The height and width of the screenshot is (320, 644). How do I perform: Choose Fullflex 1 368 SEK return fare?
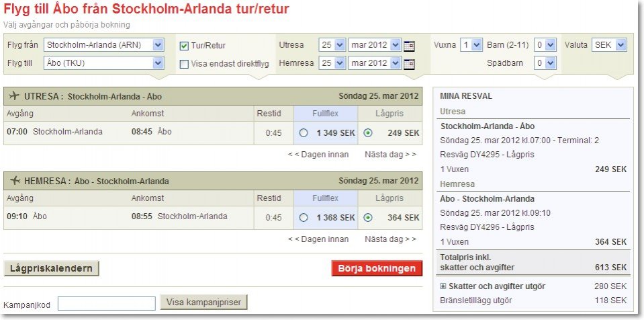(304, 218)
